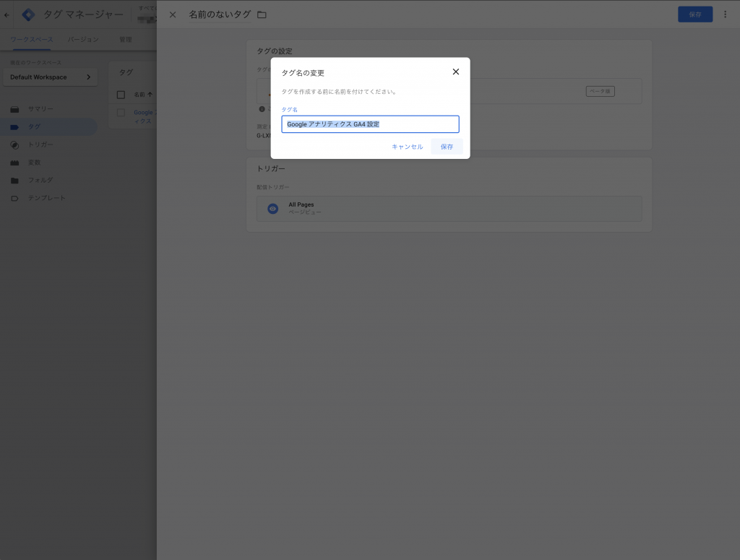This screenshot has height=560, width=740.
Task: Open the Variables sidebar item
Action: click(x=34, y=163)
